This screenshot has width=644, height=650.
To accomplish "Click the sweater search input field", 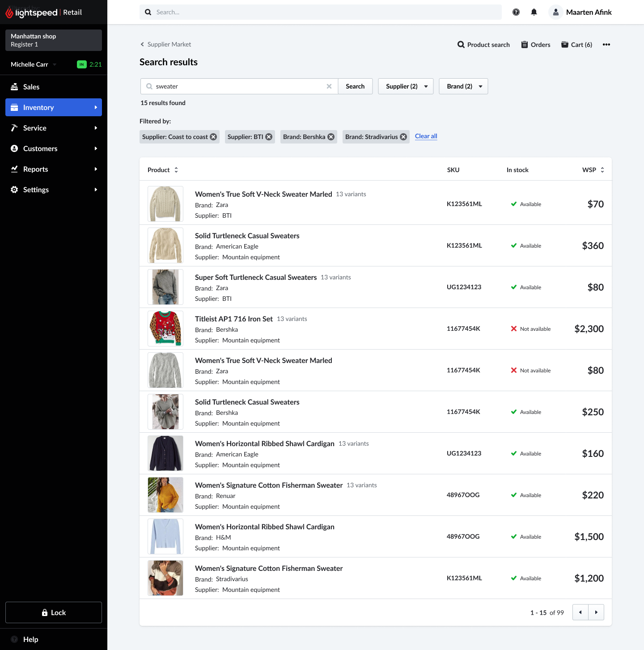I will (x=239, y=86).
